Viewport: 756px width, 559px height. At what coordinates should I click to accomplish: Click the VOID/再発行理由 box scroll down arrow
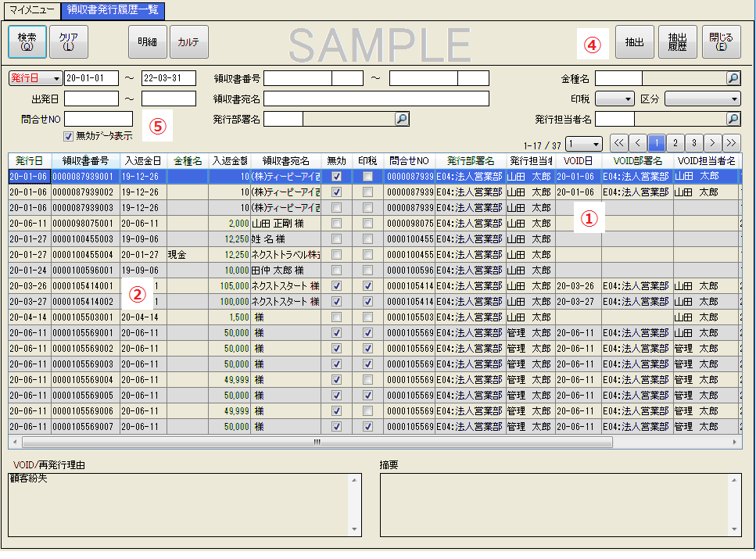tap(354, 529)
